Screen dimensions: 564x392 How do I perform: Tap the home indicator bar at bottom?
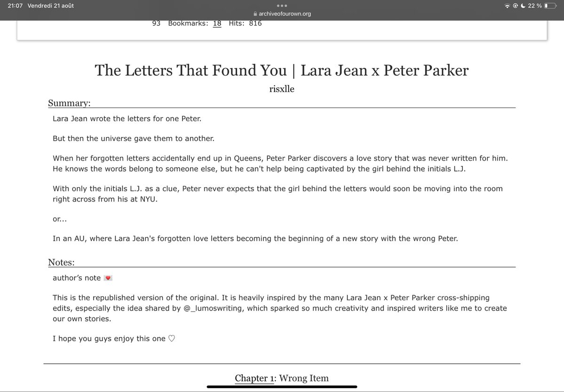pos(282,387)
